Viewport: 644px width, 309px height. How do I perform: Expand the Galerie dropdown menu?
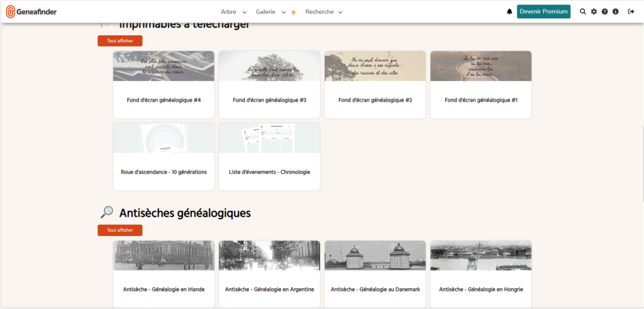tap(271, 12)
